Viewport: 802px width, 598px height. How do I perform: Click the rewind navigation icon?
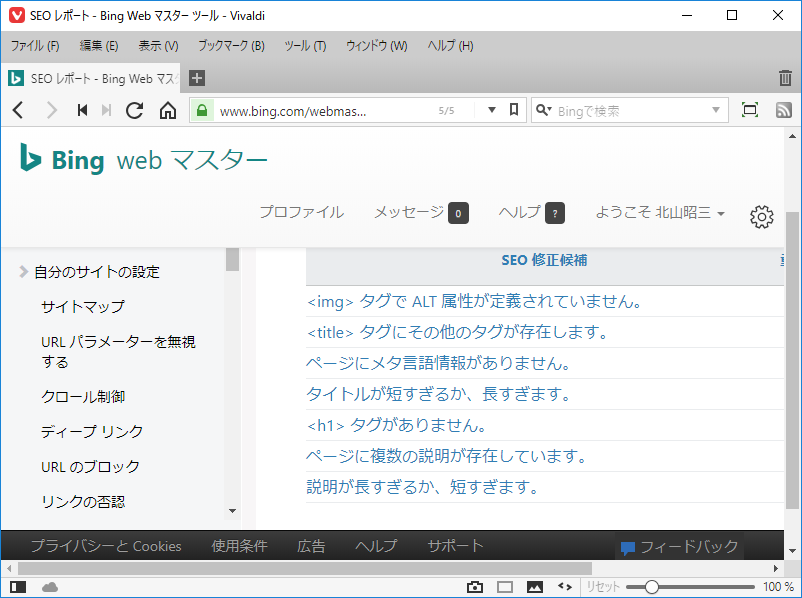click(82, 110)
